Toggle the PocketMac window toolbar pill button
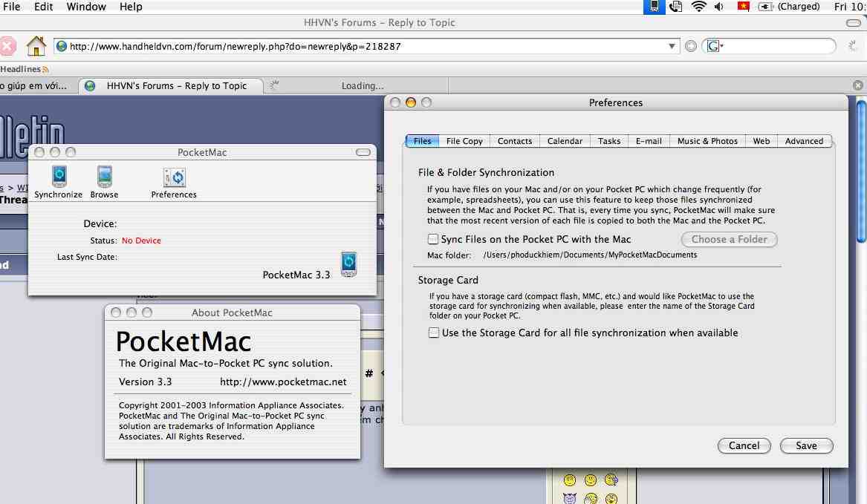The image size is (867, 504). (363, 152)
